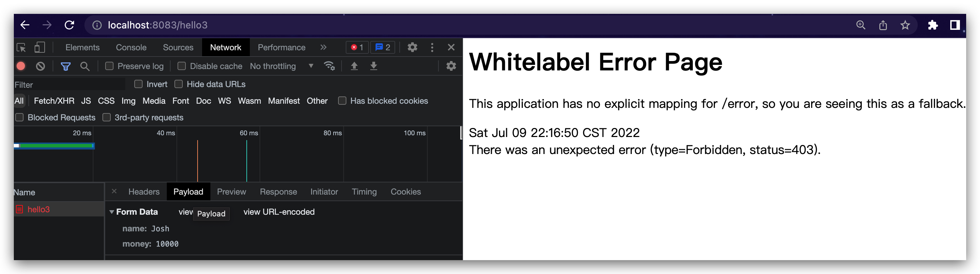Collapse the Form Data section
The height and width of the screenshot is (274, 980).
(x=112, y=212)
